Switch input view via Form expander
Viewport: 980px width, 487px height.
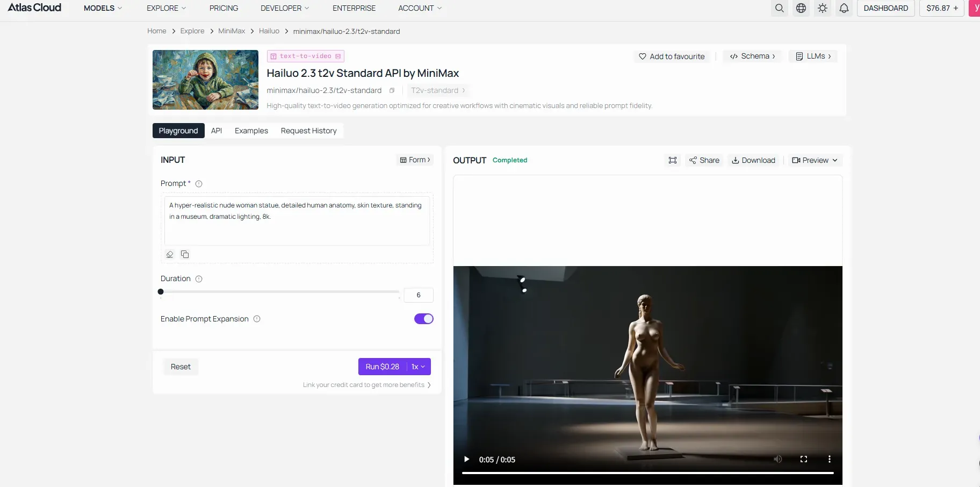pos(415,160)
